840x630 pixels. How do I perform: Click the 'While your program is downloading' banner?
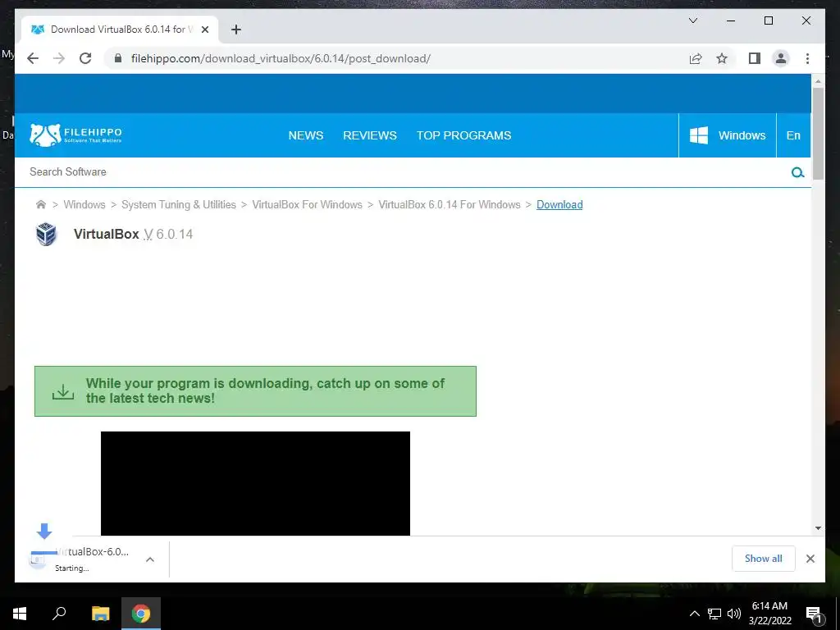[x=255, y=391]
